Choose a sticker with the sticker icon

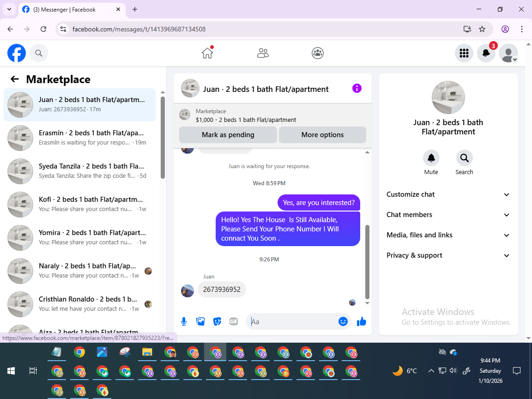point(217,321)
